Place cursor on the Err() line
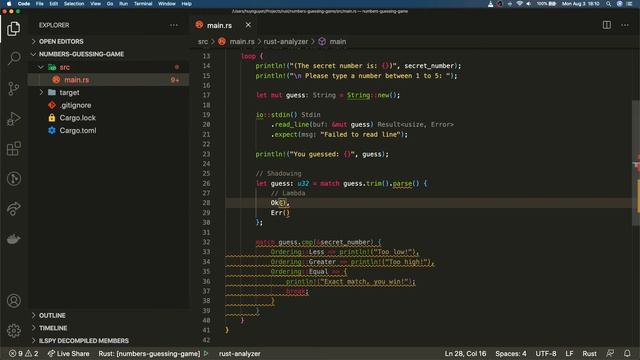This screenshot has height=360, width=640. tap(280, 213)
